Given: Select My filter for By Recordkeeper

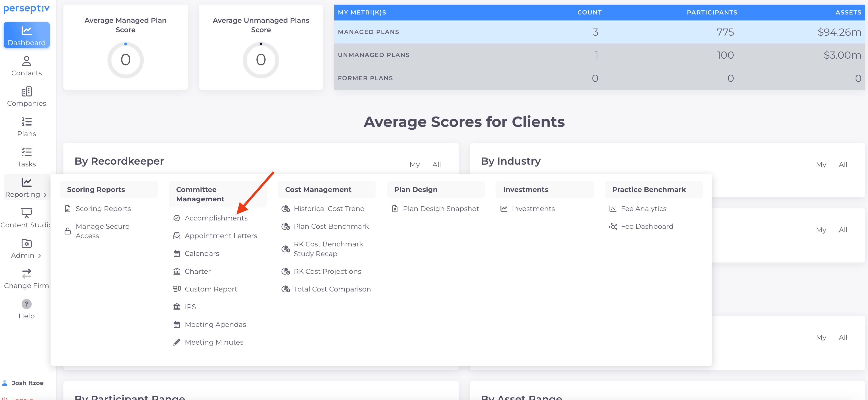Looking at the screenshot, I should coord(414,165).
